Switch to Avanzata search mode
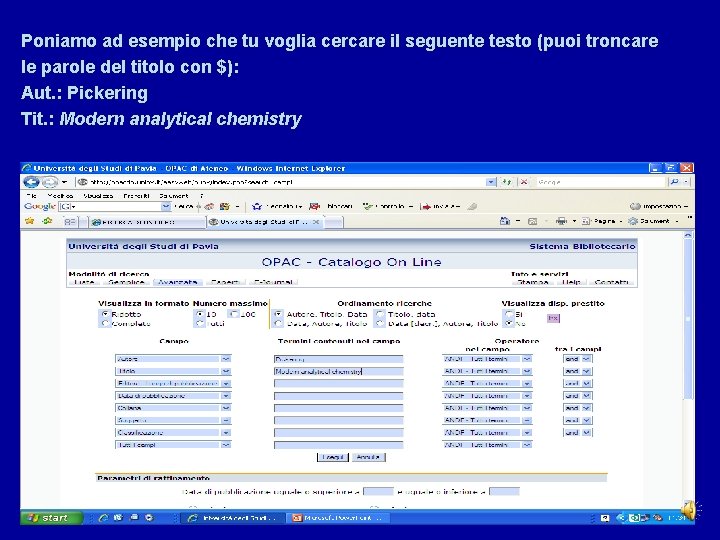720x540 pixels. tap(177, 281)
